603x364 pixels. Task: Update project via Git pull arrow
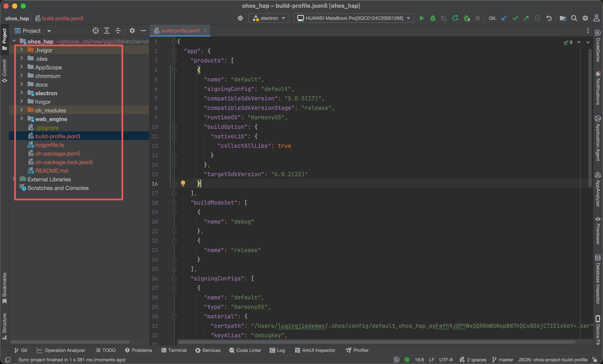504,18
